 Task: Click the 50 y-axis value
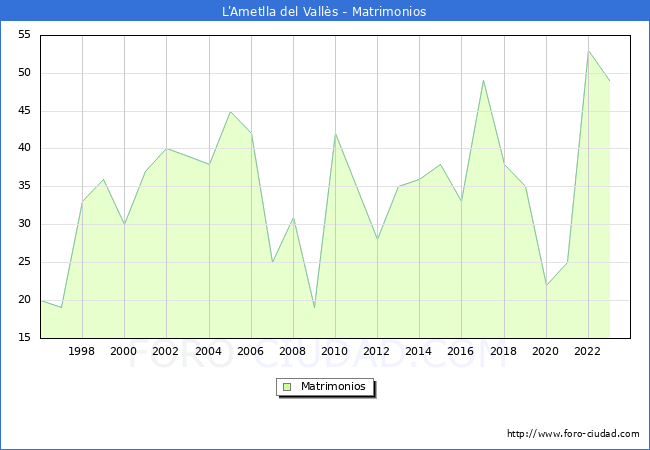pos(25,73)
